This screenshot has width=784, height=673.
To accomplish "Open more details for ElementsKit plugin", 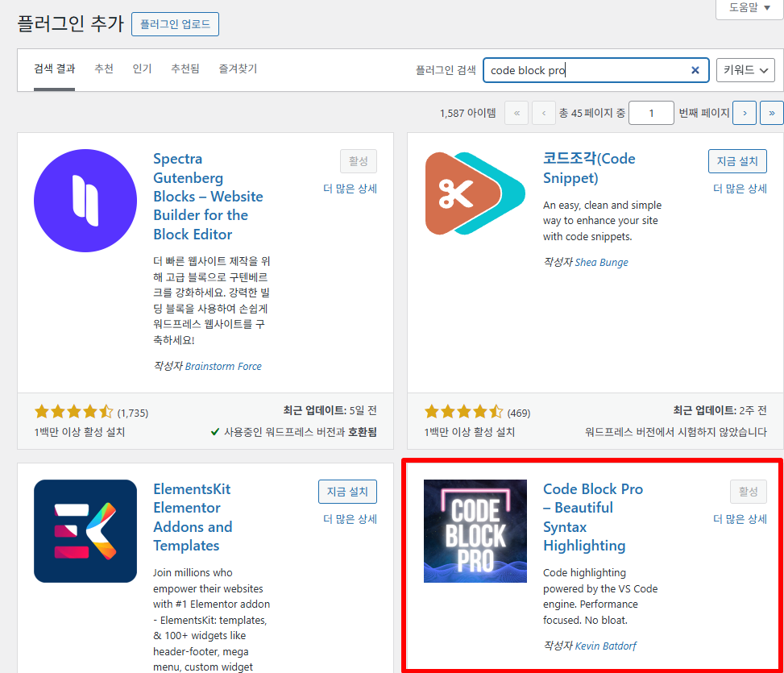I will pyautogui.click(x=350, y=519).
